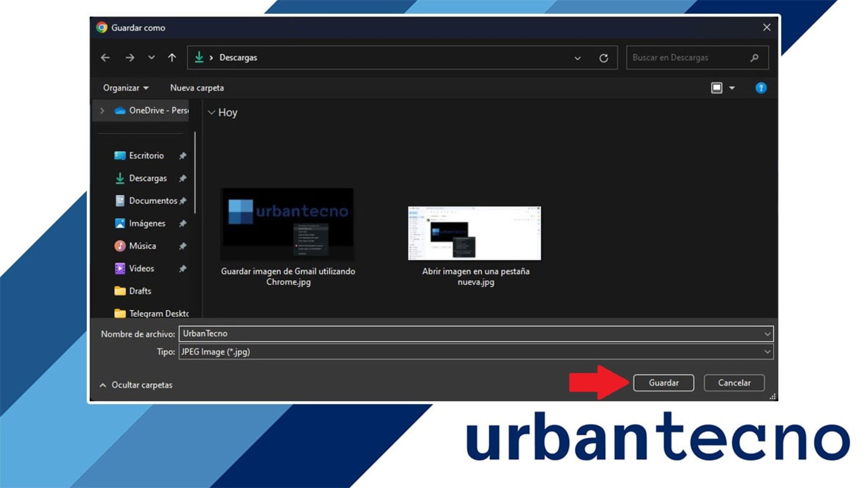Click Ocultar carpetas
The image size is (868, 488).
(136, 385)
